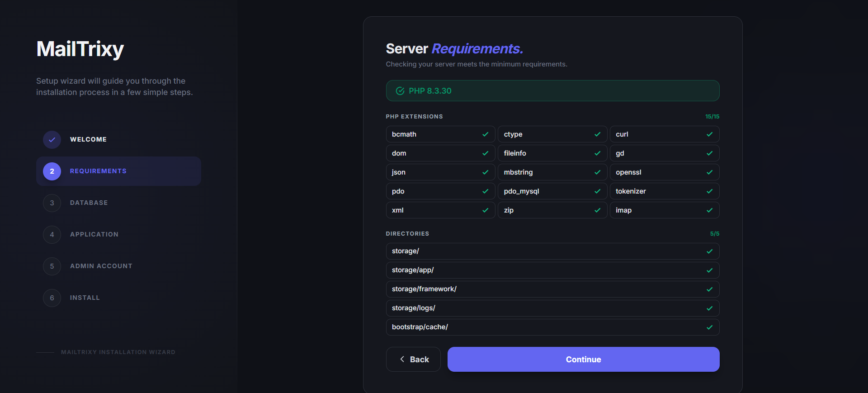Click the checkmark next to zip
Screen dimensions: 868x393
click(598, 210)
